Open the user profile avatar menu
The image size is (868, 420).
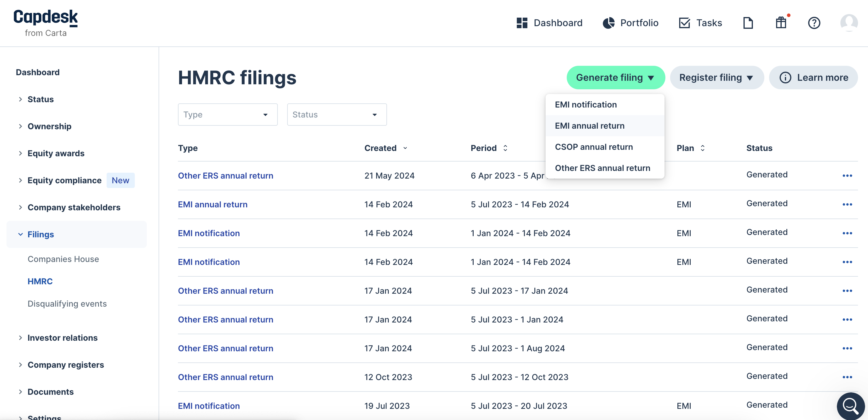click(x=849, y=23)
